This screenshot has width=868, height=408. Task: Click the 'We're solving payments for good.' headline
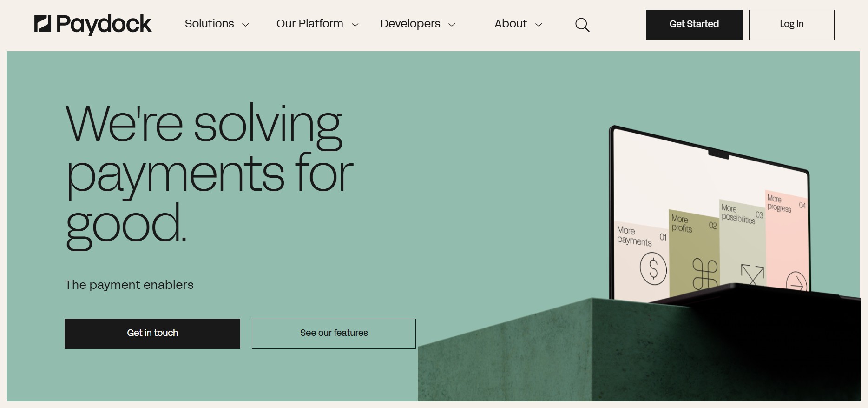[x=209, y=176]
